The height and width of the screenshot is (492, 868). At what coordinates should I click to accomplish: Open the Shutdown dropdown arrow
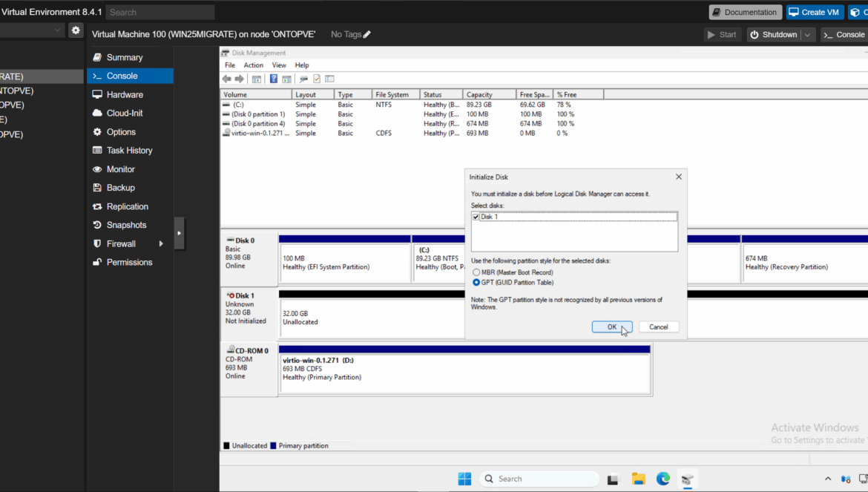[808, 35]
